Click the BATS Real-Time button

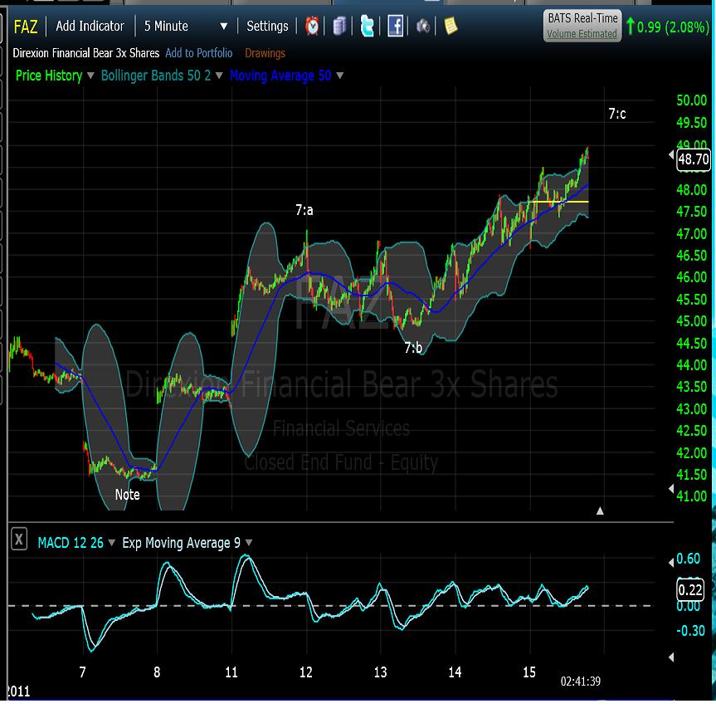point(582,26)
